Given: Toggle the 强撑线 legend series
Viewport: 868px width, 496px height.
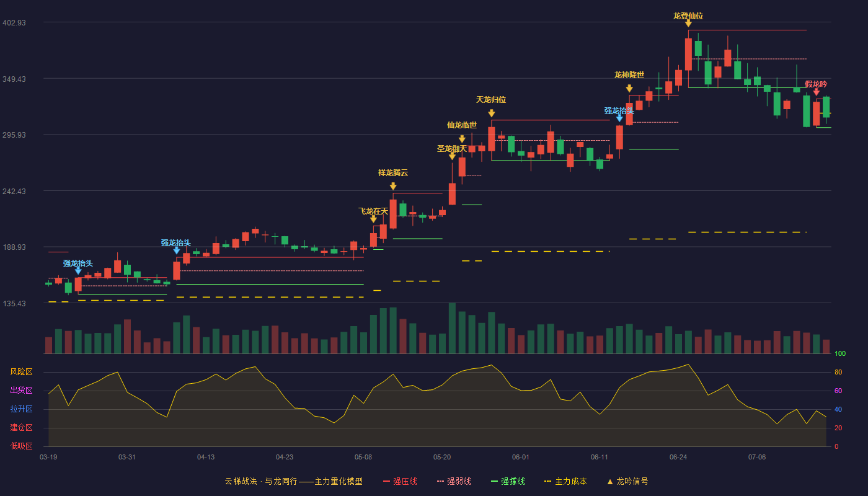Looking at the screenshot, I should pyautogui.click(x=508, y=481).
